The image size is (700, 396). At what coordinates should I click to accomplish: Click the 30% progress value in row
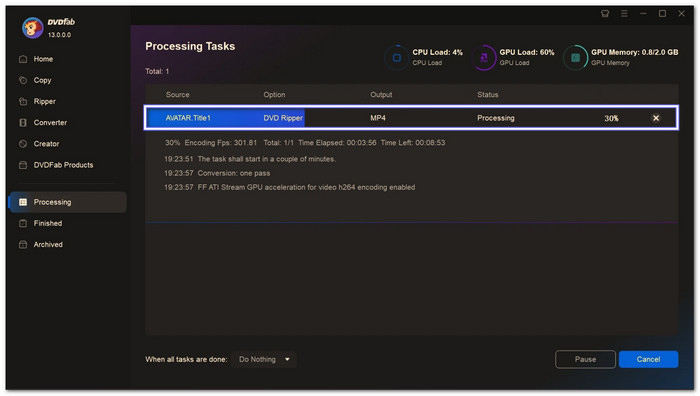point(611,118)
